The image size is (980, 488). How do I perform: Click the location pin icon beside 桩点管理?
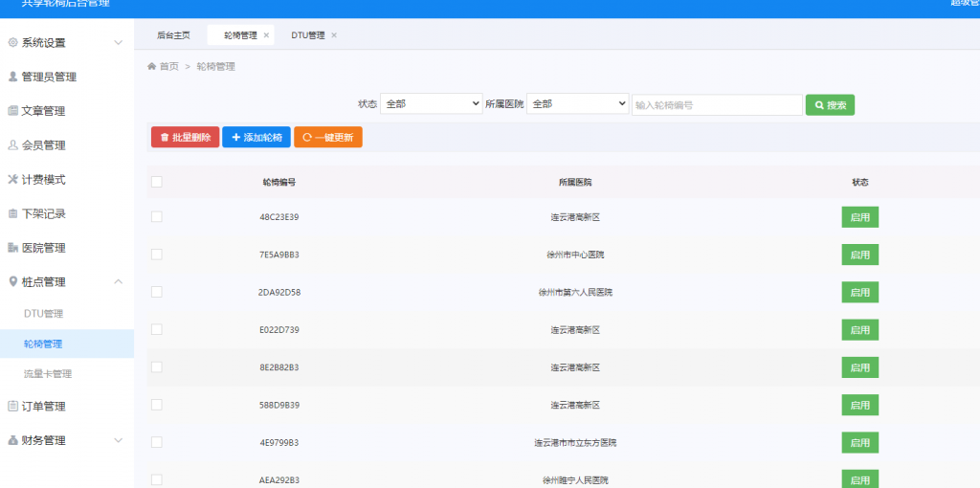point(12,282)
